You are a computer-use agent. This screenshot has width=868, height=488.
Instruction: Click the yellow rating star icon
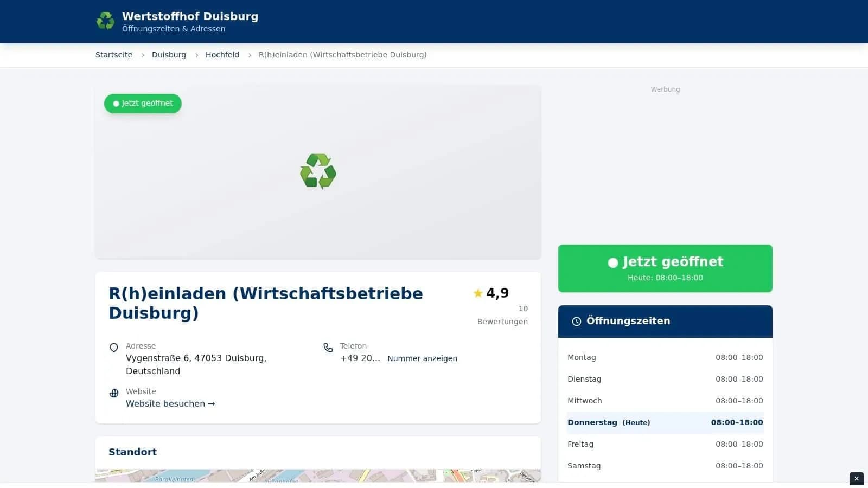pyautogui.click(x=478, y=293)
